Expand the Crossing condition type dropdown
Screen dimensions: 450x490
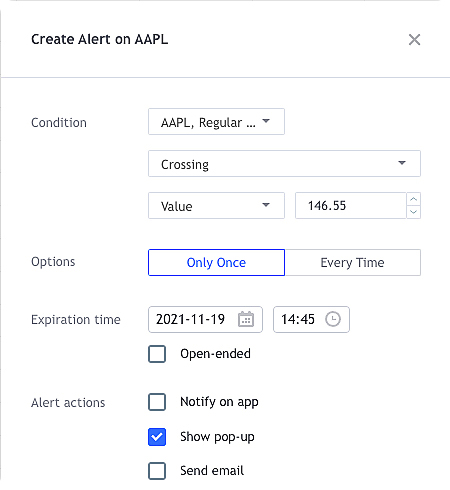click(284, 164)
